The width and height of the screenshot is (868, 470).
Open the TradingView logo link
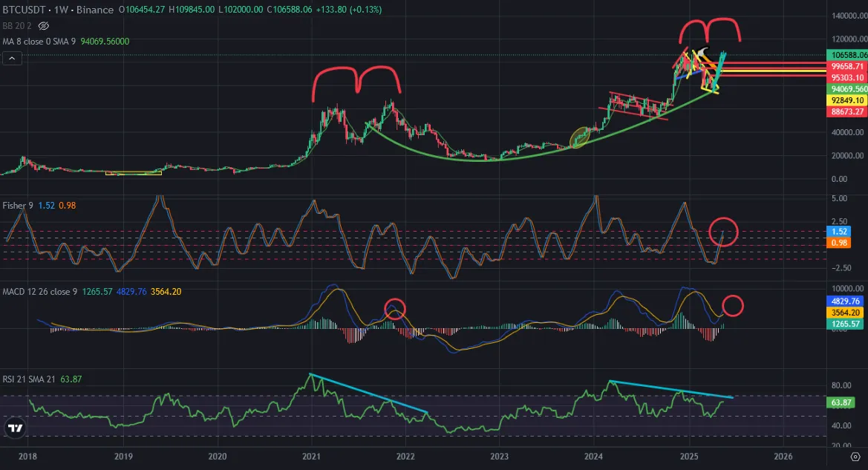(15, 428)
